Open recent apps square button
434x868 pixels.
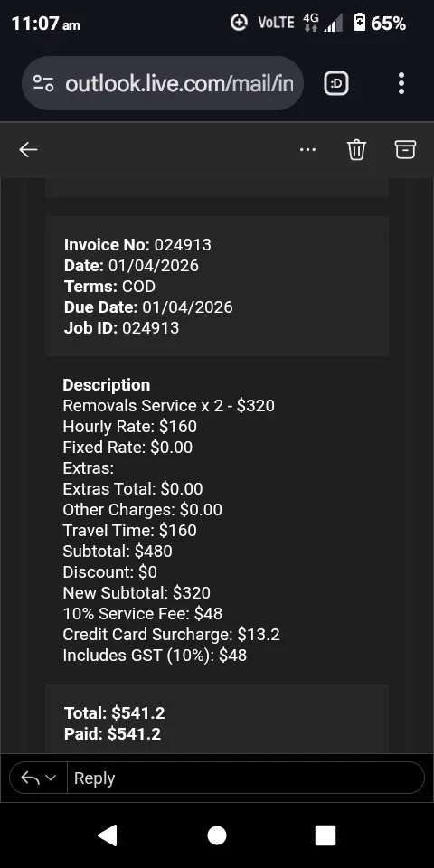325,835
